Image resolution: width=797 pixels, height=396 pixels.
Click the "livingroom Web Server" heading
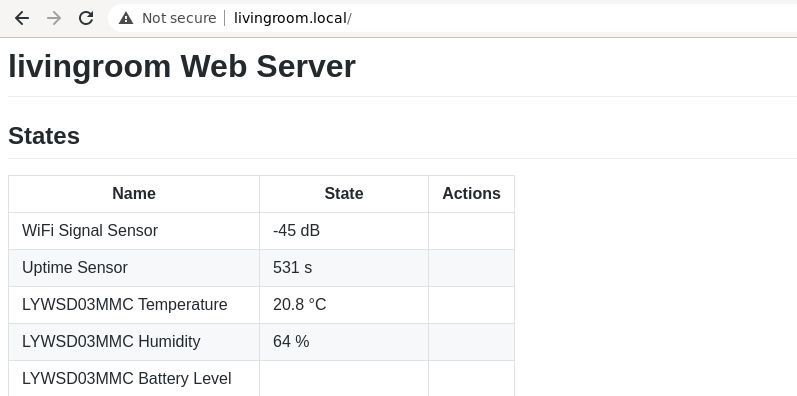[182, 66]
